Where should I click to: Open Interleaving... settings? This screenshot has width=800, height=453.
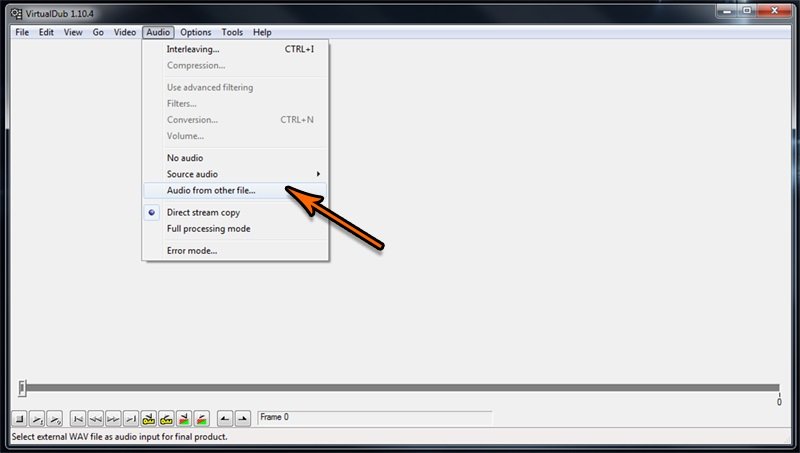tap(193, 49)
